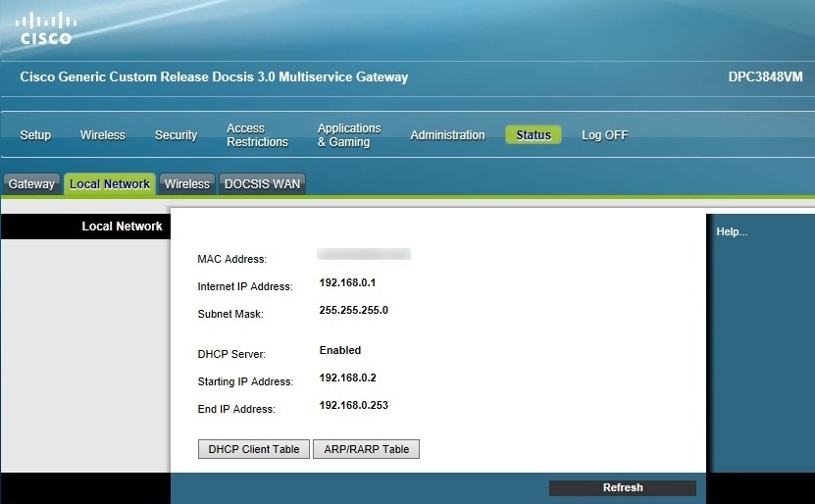This screenshot has height=504, width=815.
Task: Click the Local Network section heading
Action: coord(123,227)
